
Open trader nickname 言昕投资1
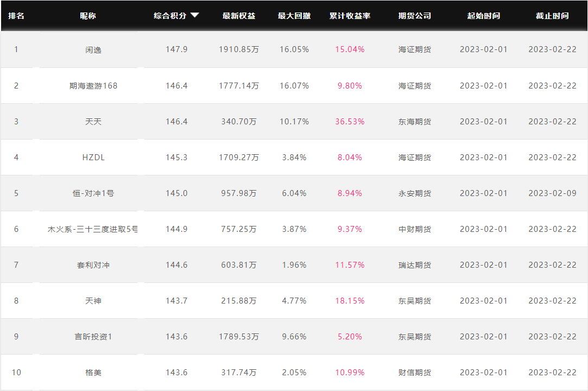[x=93, y=337]
